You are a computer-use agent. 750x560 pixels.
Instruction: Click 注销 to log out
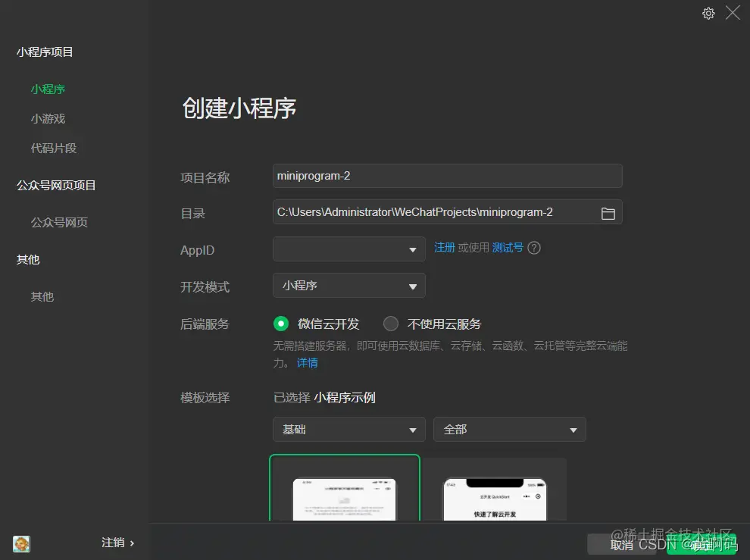coord(117,543)
